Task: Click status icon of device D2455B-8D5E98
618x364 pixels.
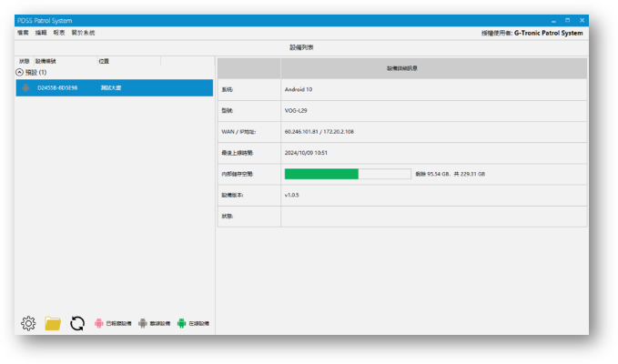Action: pos(25,88)
